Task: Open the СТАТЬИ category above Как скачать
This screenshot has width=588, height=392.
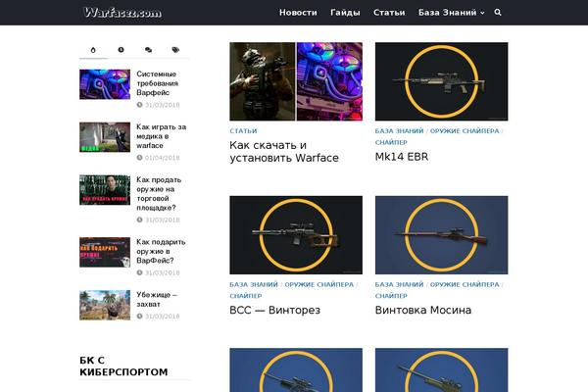Action: click(243, 131)
